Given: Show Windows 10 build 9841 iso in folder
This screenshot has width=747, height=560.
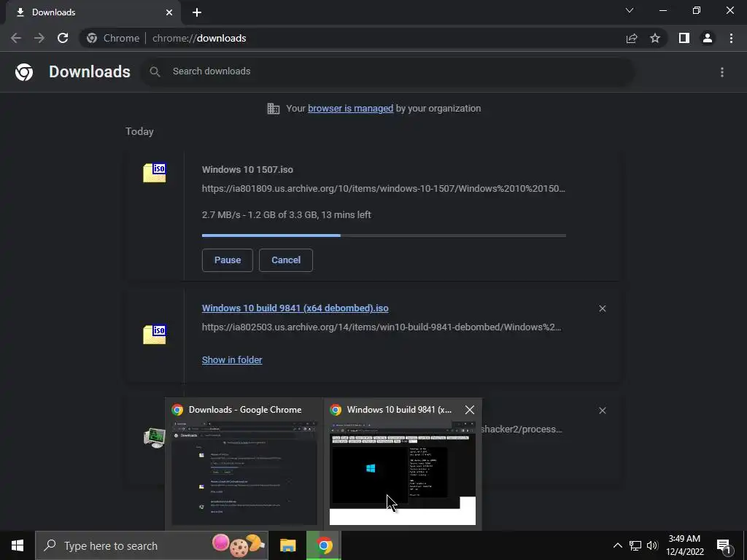Looking at the screenshot, I should [x=232, y=360].
